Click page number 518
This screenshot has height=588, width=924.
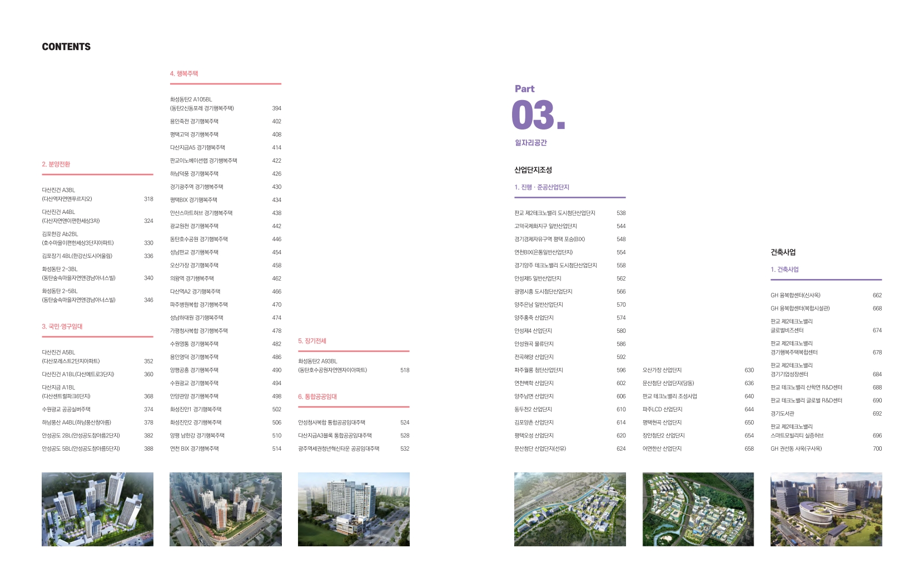coord(405,370)
